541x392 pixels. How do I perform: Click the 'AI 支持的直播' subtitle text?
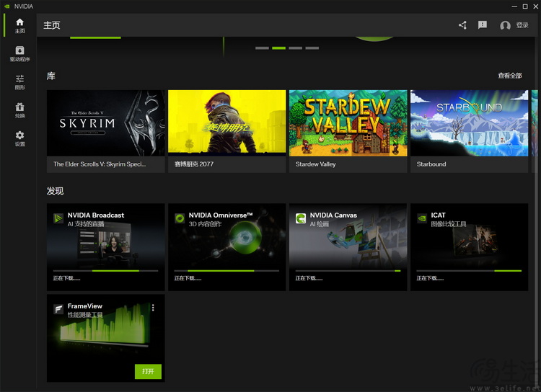pos(86,224)
